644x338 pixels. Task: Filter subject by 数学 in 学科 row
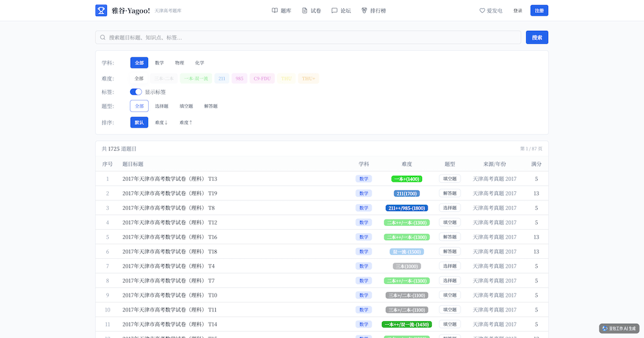(159, 63)
